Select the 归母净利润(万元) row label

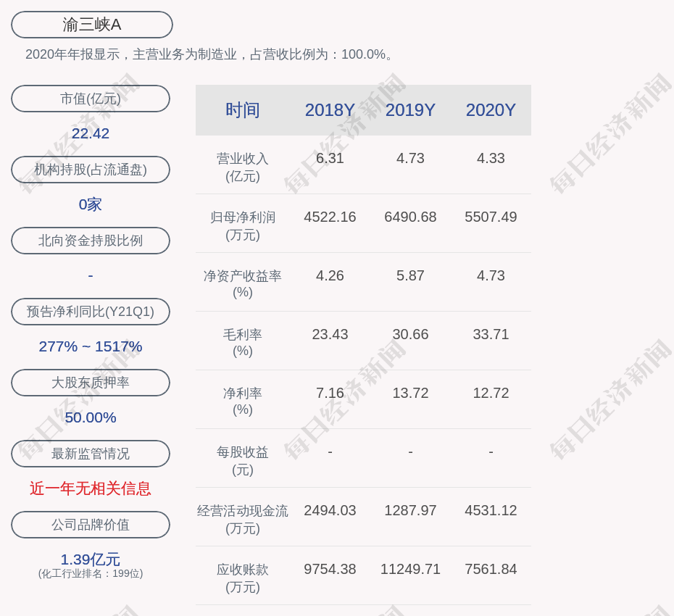tap(243, 225)
